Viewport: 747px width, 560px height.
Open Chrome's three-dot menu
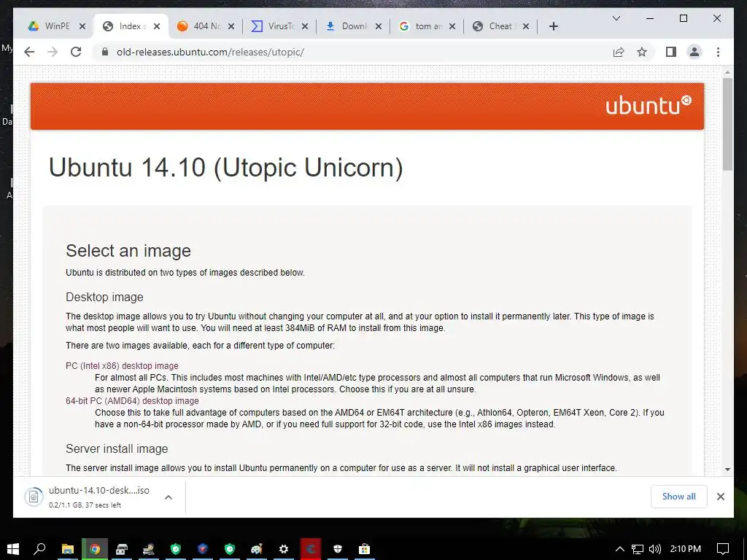pos(718,52)
